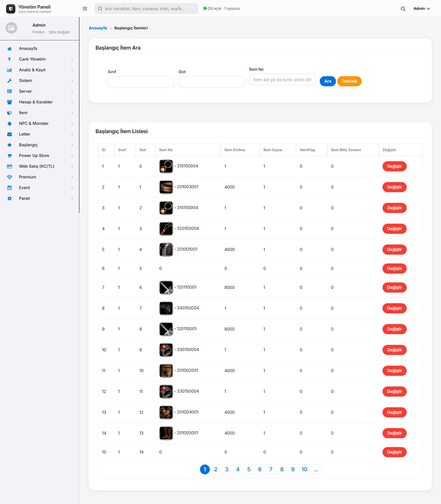This screenshot has width=441, height=504.
Task: Open the Admin dropdown in top bar
Action: (422, 9)
